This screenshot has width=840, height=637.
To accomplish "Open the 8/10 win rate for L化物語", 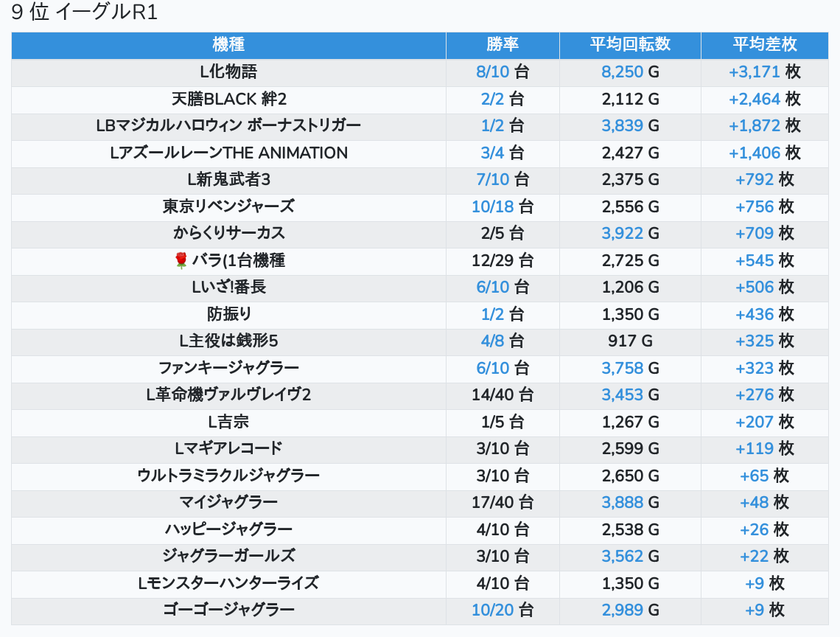I will (x=492, y=72).
